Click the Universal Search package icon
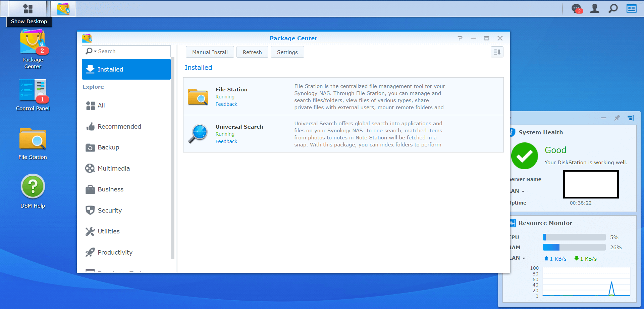 (198, 134)
